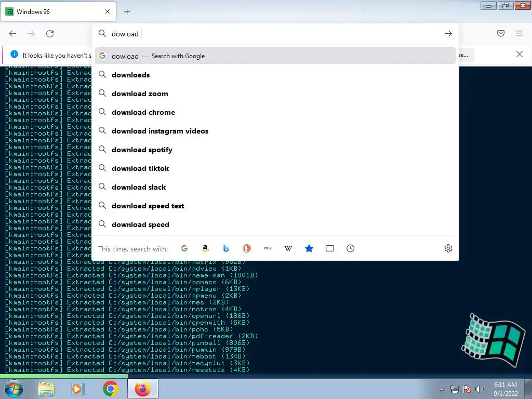Image resolution: width=532 pixels, height=399 pixels.
Task: Select the Windows 96 tab
Action: 59,11
